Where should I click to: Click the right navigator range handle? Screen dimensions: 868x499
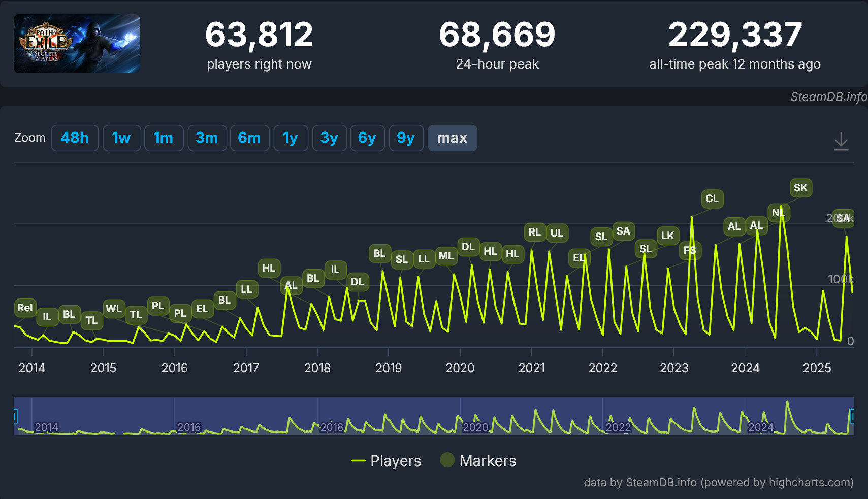click(x=852, y=416)
